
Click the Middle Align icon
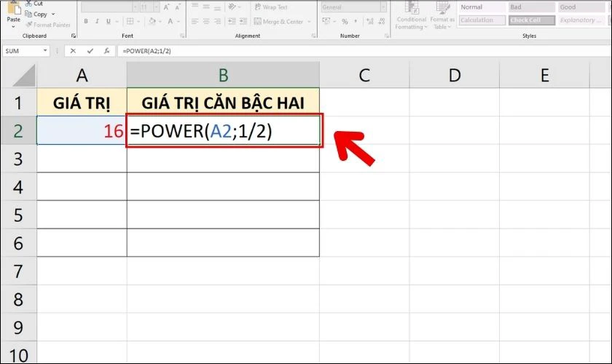206,7
